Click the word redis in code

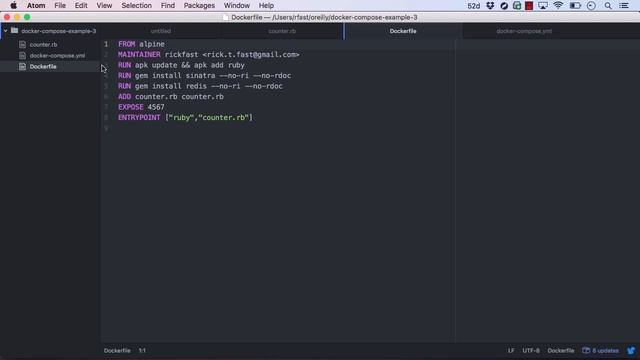196,86
